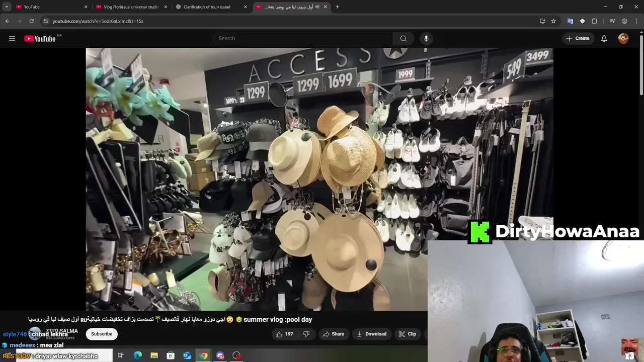Viewport: 644px width, 362px height.
Task: Reload the page
Action: click(x=31, y=21)
